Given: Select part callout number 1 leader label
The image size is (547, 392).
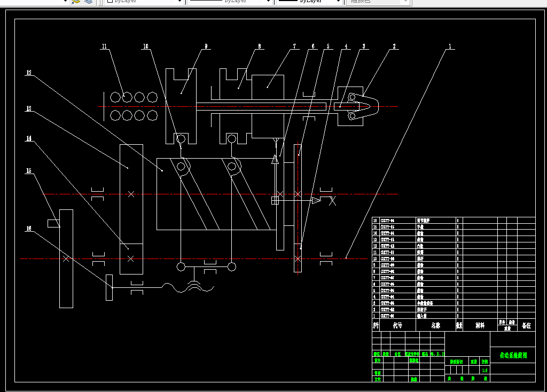Looking at the screenshot, I should click(450, 46).
